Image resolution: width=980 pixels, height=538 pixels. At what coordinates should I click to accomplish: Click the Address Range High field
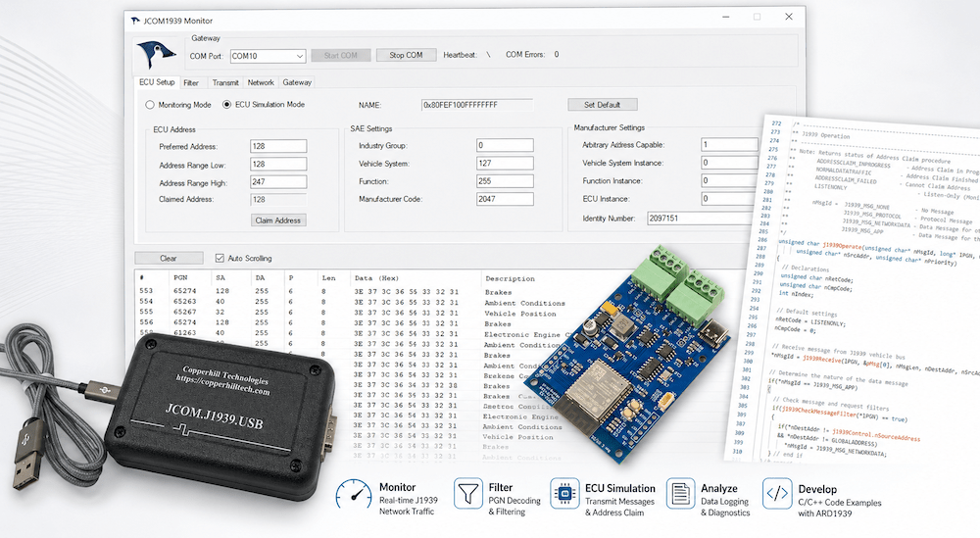[278, 182]
